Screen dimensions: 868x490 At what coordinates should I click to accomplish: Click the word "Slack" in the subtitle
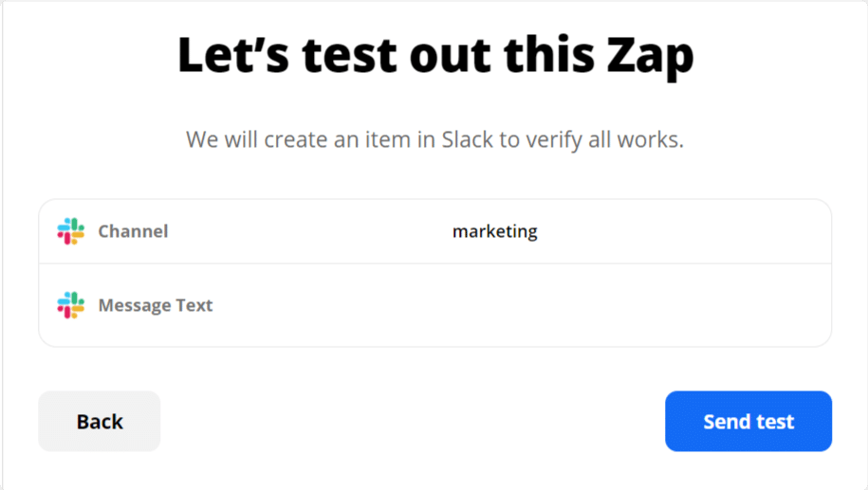point(468,140)
